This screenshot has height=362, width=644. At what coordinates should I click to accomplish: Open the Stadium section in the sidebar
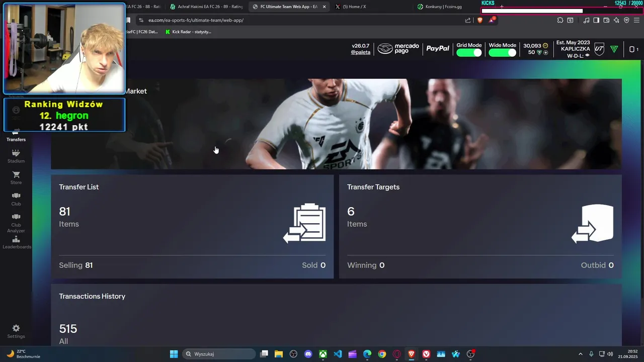point(16,156)
